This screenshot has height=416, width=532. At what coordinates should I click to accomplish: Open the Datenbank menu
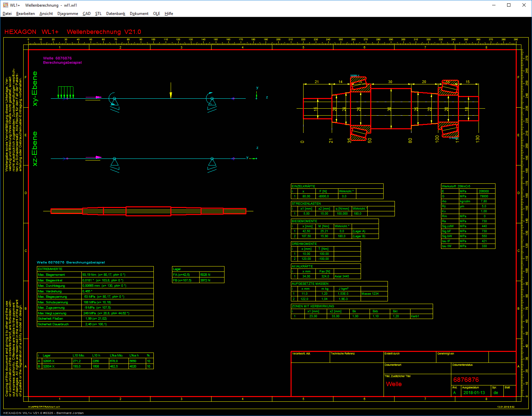pos(116,14)
